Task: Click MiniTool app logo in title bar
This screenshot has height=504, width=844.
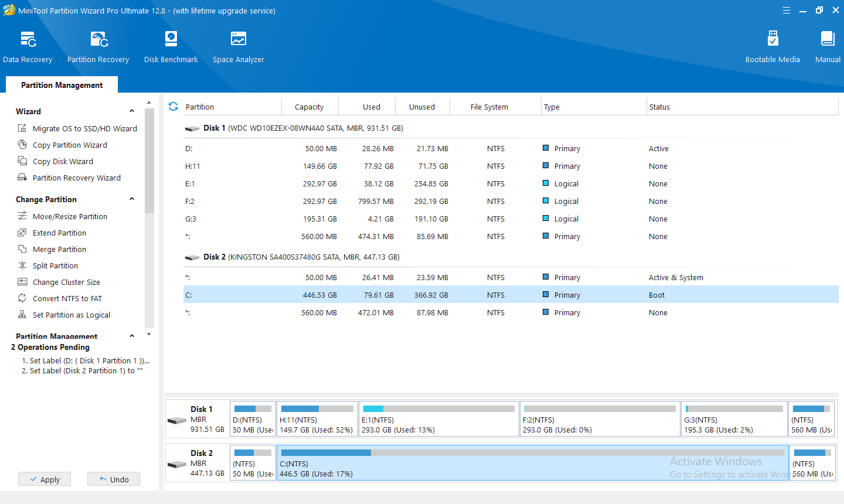Action: click(x=9, y=10)
